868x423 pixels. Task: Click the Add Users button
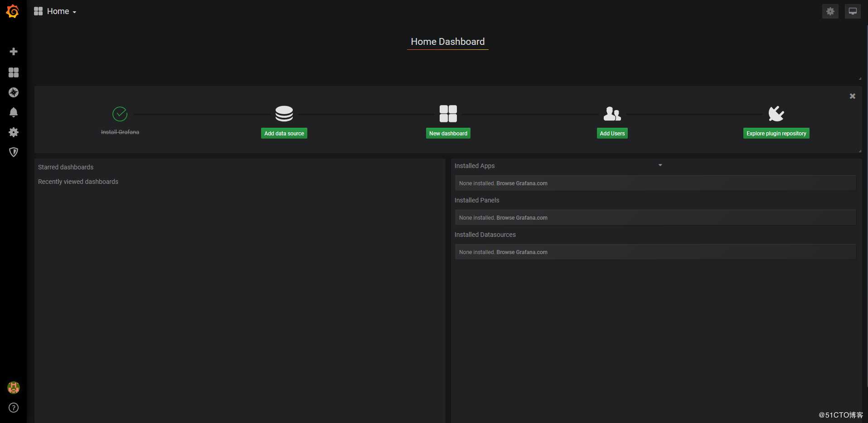click(x=612, y=133)
